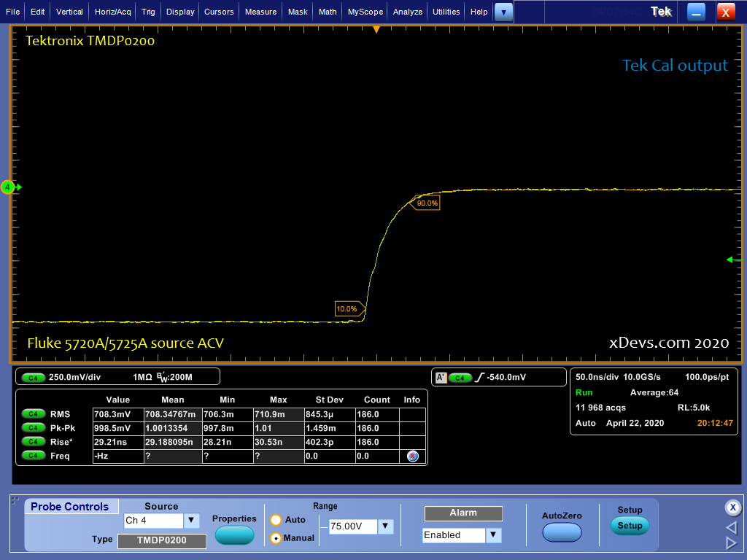Image resolution: width=747 pixels, height=560 pixels.
Task: Click the 10.0GS/s sample rate readout
Action: pyautogui.click(x=642, y=377)
